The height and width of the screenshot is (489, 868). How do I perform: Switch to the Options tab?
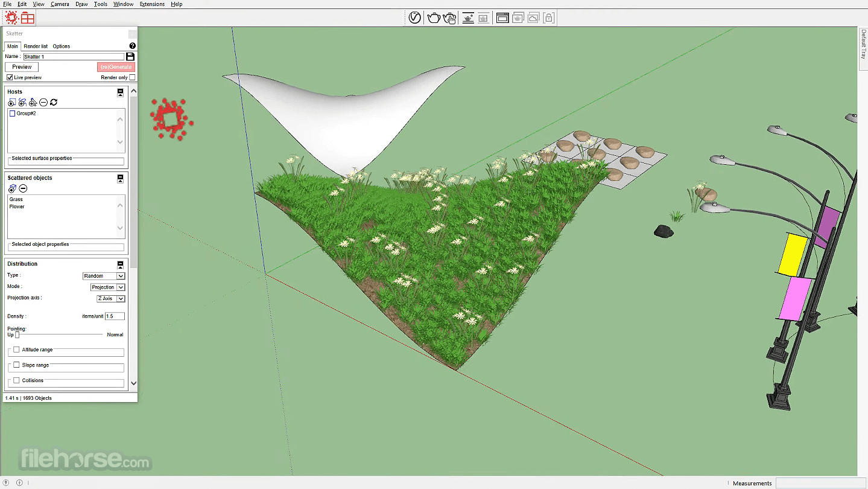[62, 46]
